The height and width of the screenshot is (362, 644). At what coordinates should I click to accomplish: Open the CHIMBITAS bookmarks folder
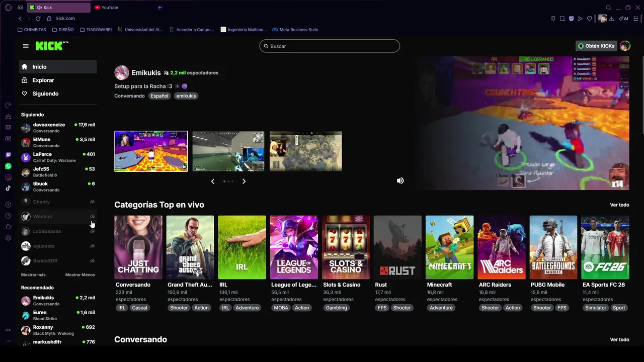[x=32, y=30]
